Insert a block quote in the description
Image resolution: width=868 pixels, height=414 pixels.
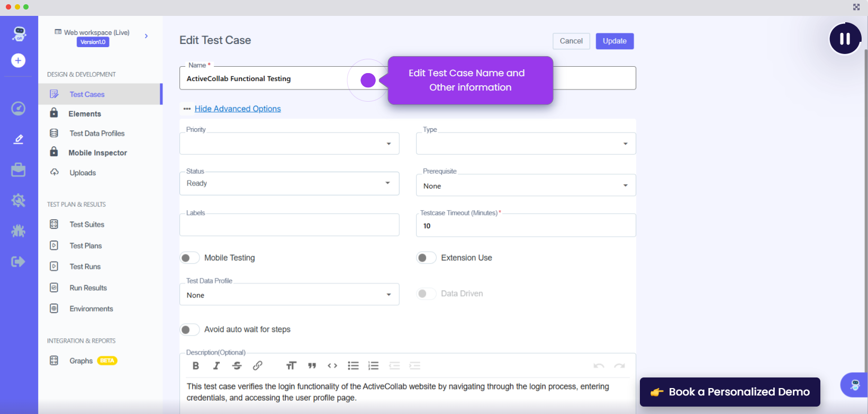(x=312, y=366)
